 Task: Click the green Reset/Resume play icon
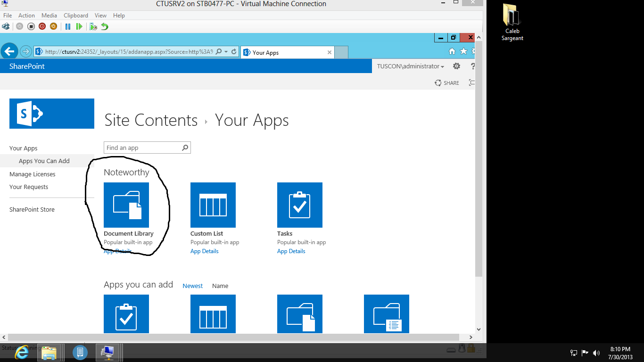pyautogui.click(x=79, y=26)
